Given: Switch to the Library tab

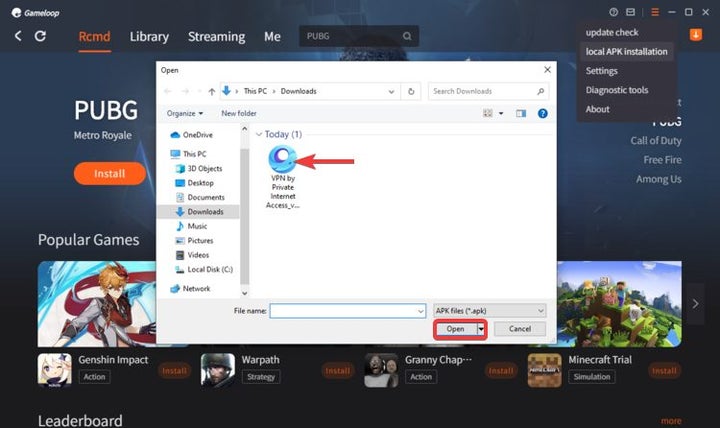Looking at the screenshot, I should click(149, 36).
